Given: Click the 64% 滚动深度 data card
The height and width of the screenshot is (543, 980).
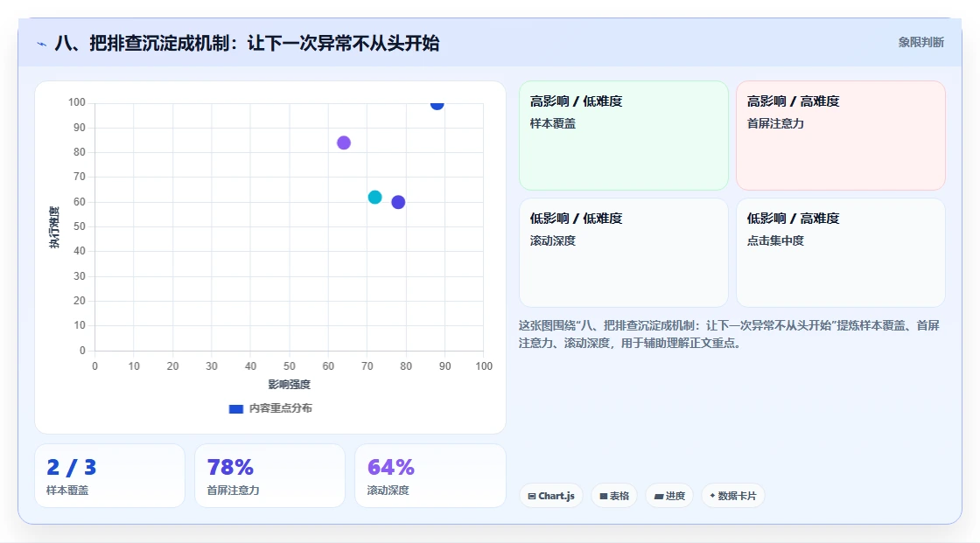Looking at the screenshot, I should 430,476.
